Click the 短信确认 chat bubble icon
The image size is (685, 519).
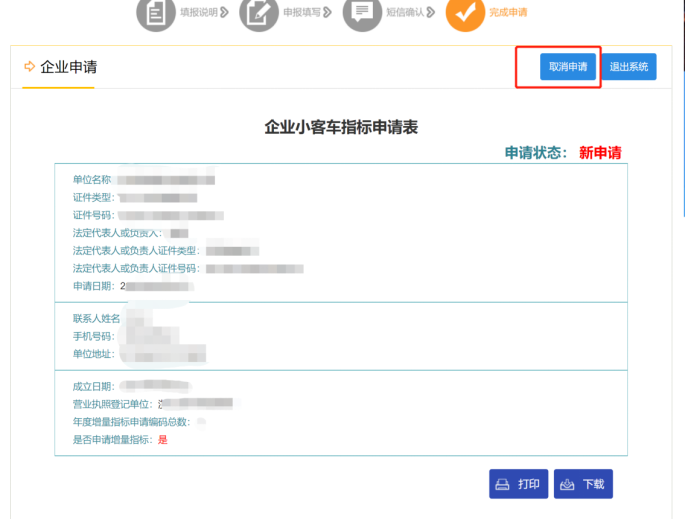click(361, 13)
